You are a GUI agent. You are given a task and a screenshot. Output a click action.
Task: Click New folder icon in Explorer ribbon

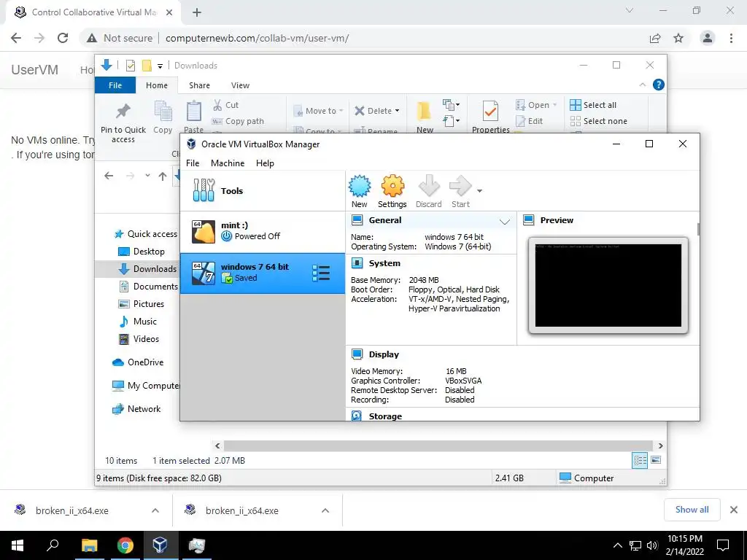[424, 111]
